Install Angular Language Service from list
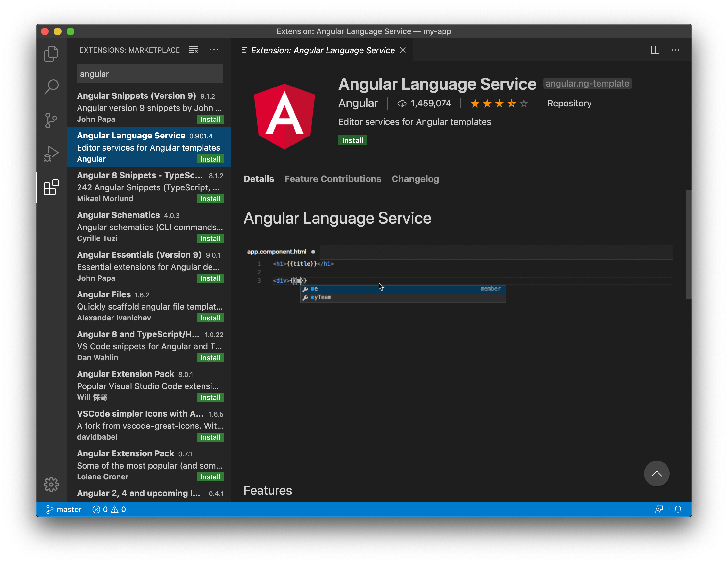This screenshot has height=564, width=728. point(210,159)
